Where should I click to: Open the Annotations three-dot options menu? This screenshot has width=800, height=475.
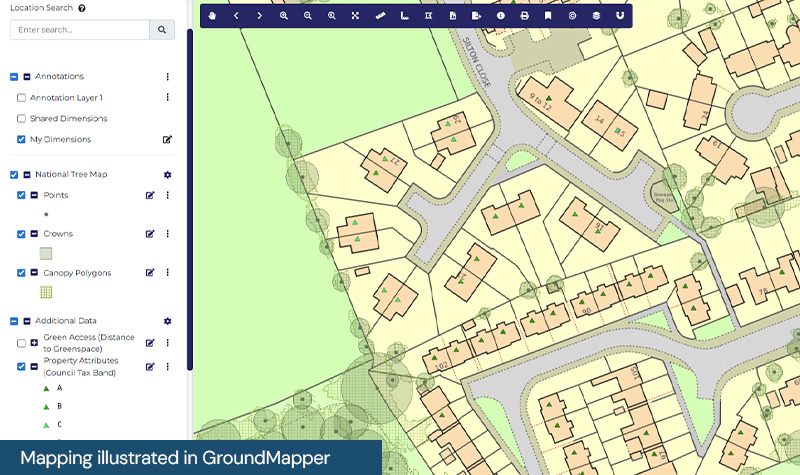(x=167, y=77)
